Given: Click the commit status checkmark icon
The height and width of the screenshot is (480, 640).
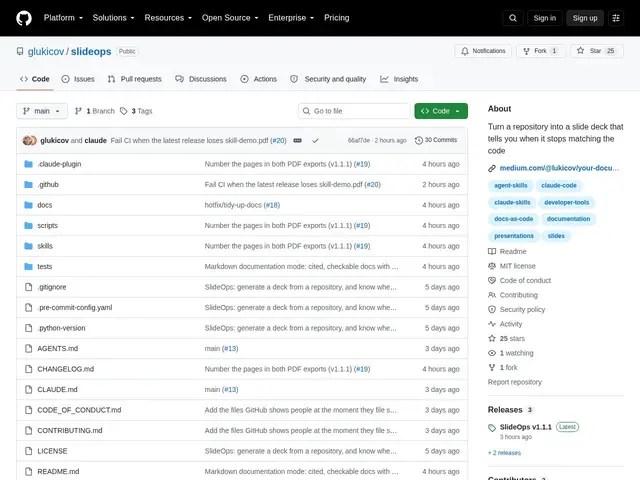Looking at the screenshot, I should pos(315,140).
